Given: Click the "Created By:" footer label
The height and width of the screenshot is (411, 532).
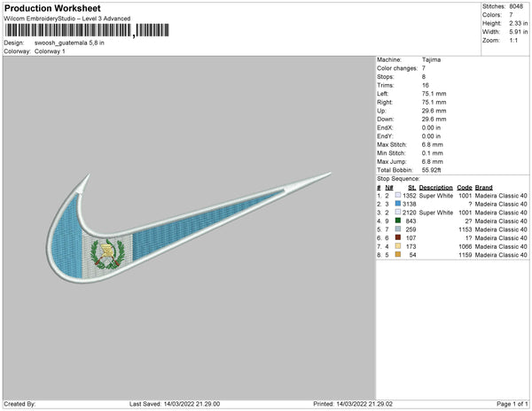Looking at the screenshot, I should coord(20,404).
